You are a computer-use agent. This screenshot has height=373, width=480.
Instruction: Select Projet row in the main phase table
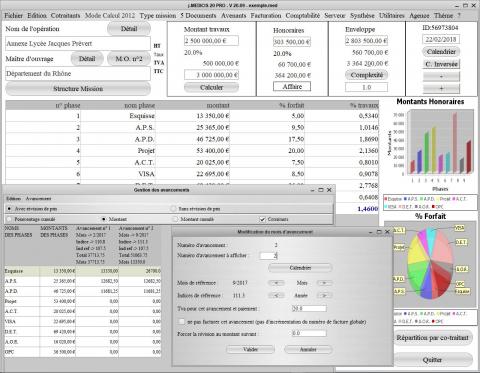[x=192, y=151]
